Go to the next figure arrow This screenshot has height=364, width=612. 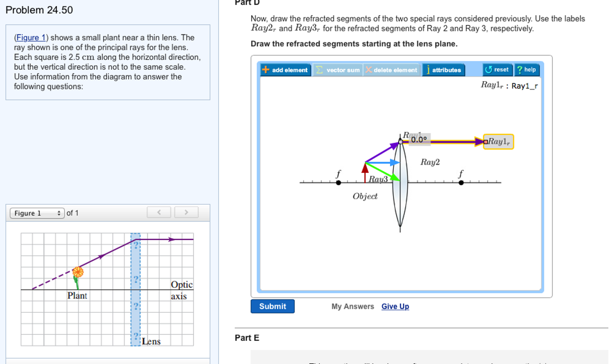click(x=186, y=212)
